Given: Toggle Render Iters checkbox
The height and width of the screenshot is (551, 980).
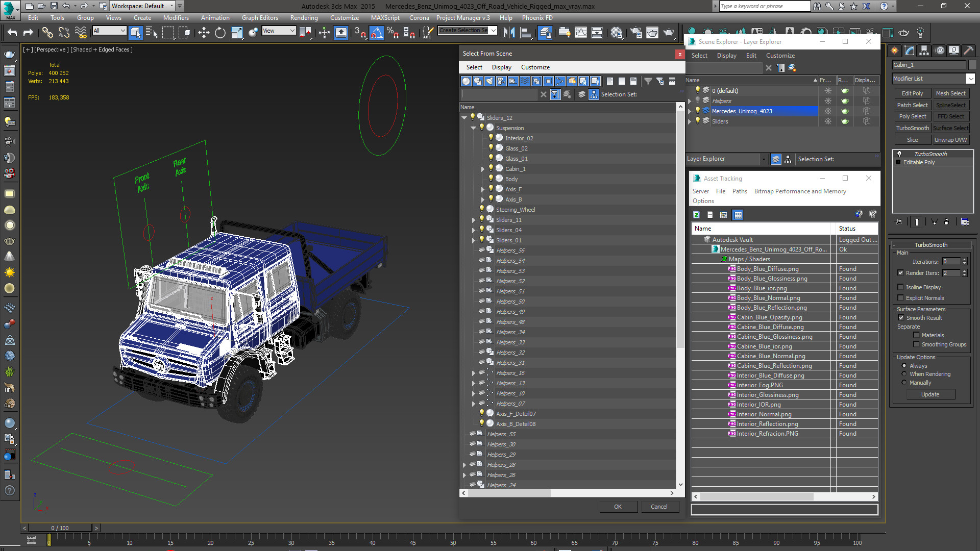Looking at the screenshot, I should [x=900, y=273].
